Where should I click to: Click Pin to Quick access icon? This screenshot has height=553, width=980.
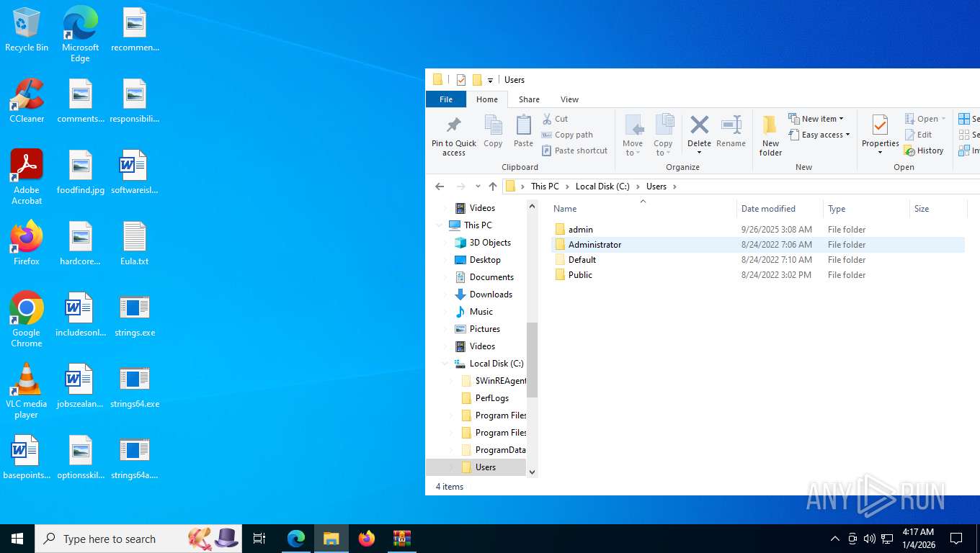click(453, 125)
